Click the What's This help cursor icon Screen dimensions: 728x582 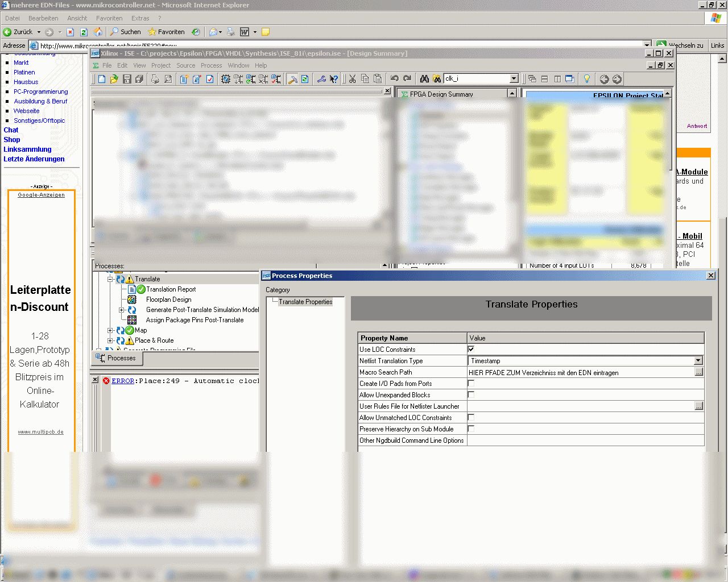334,79
